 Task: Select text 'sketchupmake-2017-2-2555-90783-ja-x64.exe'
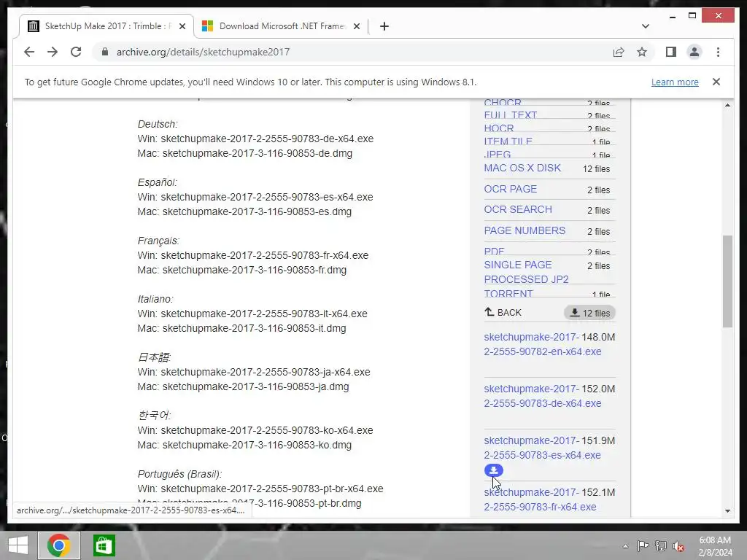pyautogui.click(x=266, y=372)
